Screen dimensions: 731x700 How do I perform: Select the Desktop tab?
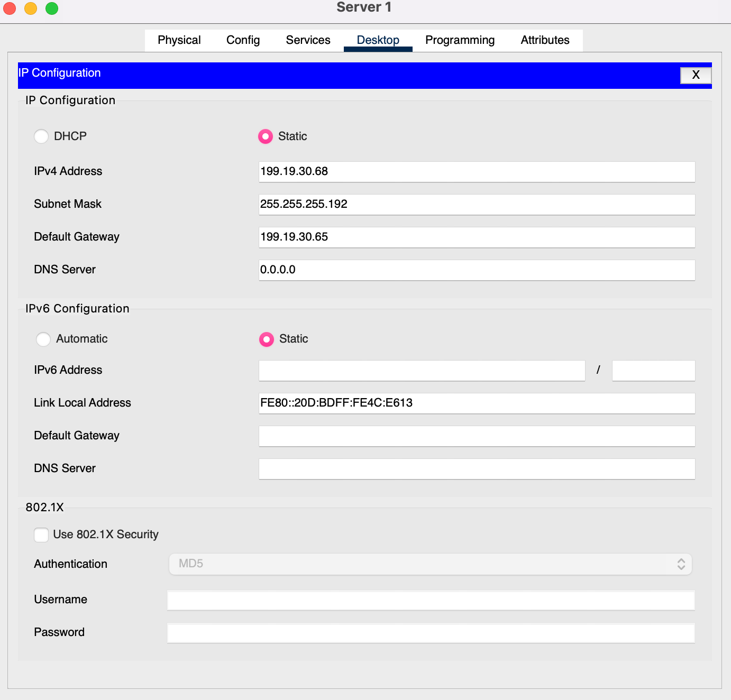378,40
